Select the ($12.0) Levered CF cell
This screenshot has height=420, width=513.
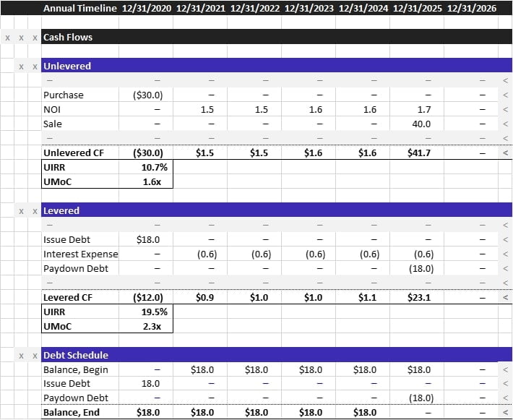click(147, 297)
